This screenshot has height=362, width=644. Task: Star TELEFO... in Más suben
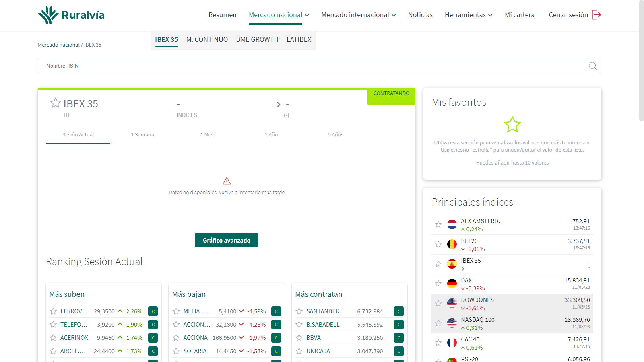(53, 324)
